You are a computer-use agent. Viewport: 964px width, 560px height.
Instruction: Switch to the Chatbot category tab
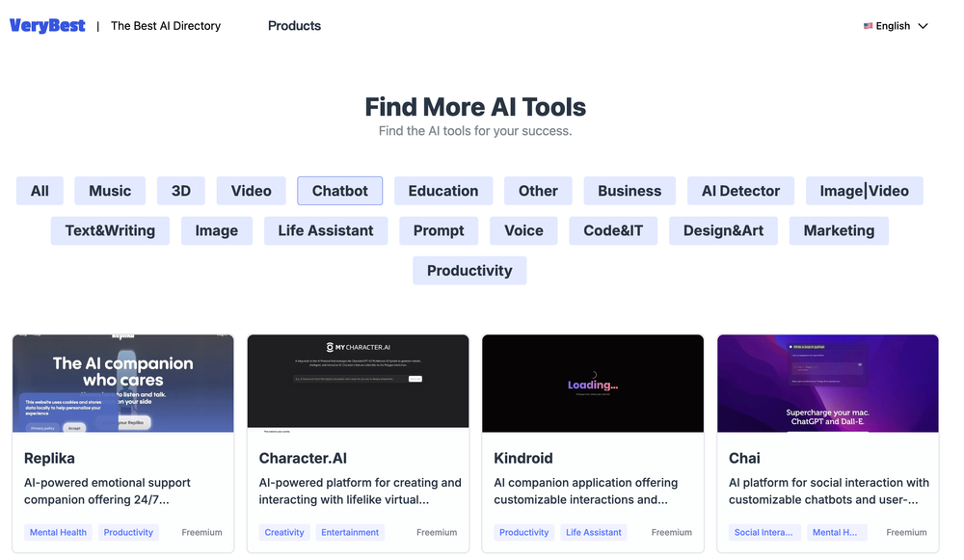point(339,191)
